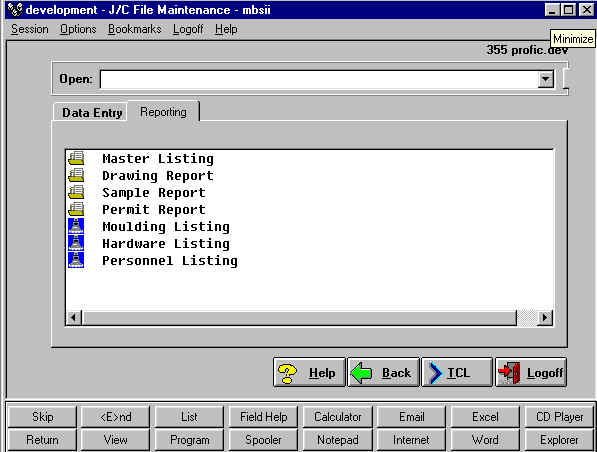Screen dimensions: 597x452
Task: Launch the Notepad button
Action: click(x=337, y=440)
